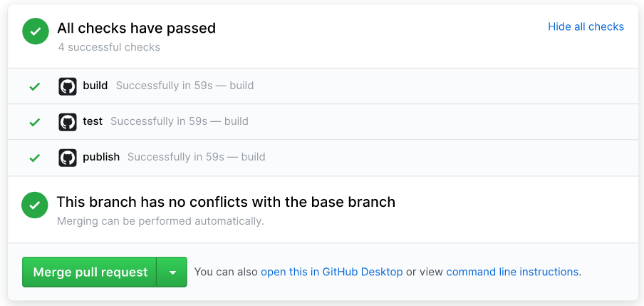Follow the open this in GitHub Desktop link
Screen dimensions: 644x306
[331, 272]
